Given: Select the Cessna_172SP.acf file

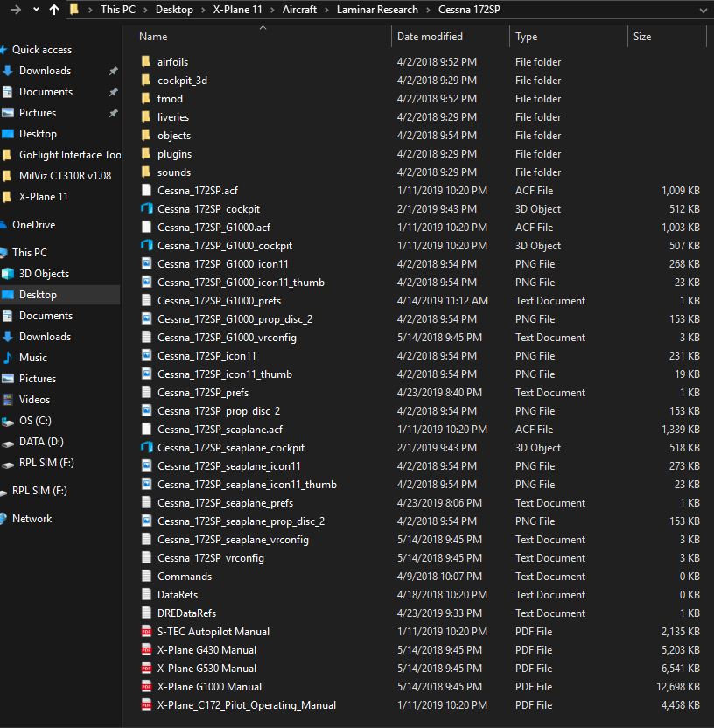Looking at the screenshot, I should click(197, 191).
